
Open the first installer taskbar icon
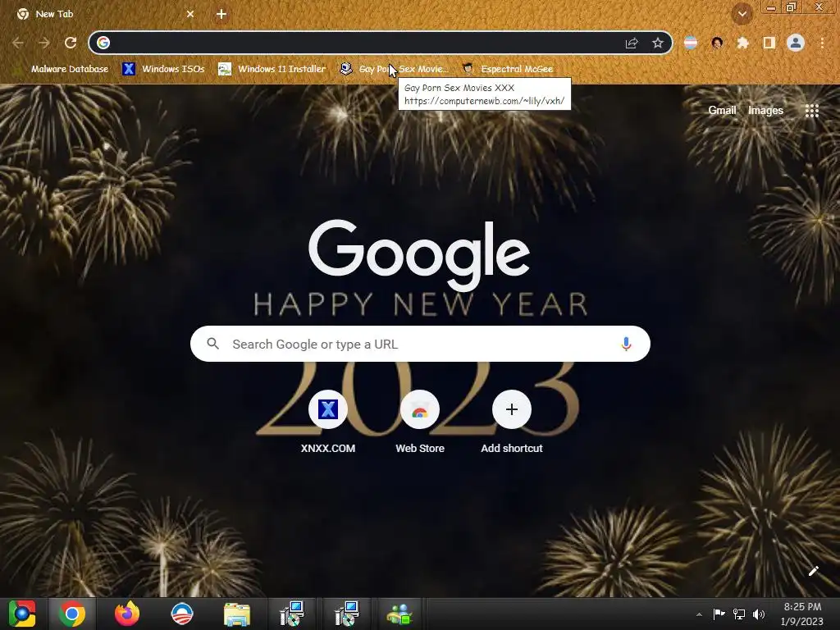pyautogui.click(x=292, y=614)
